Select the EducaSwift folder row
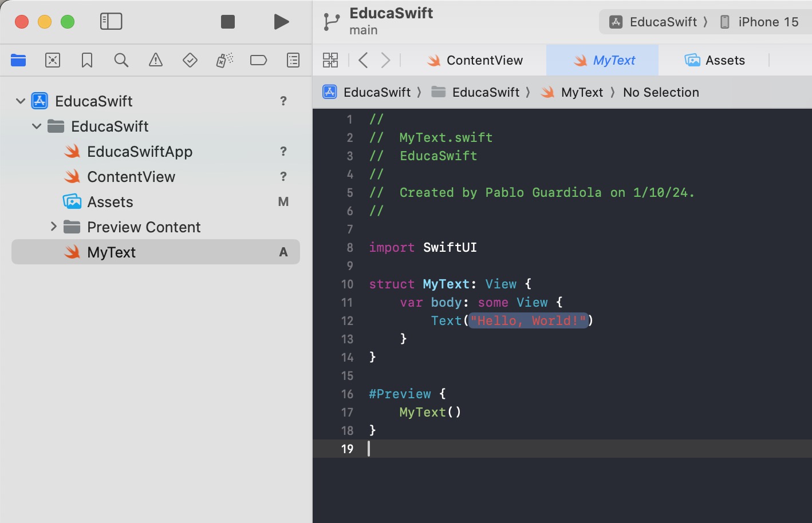 (x=156, y=126)
